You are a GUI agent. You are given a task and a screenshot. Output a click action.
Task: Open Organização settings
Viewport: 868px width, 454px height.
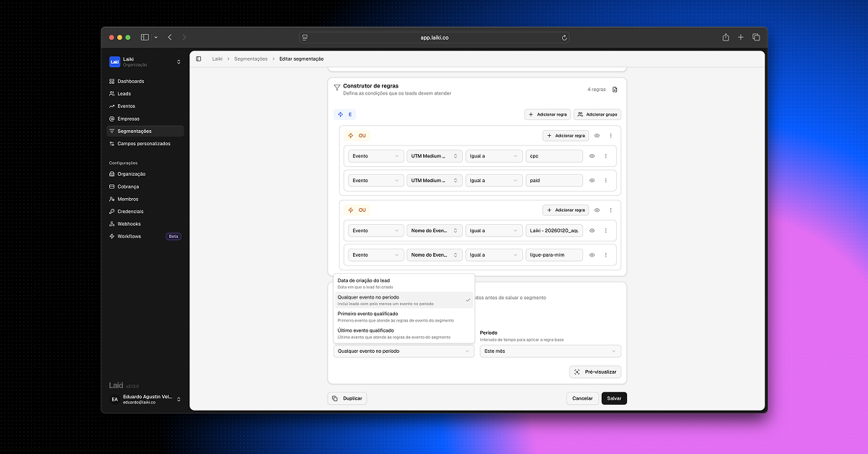click(145, 174)
